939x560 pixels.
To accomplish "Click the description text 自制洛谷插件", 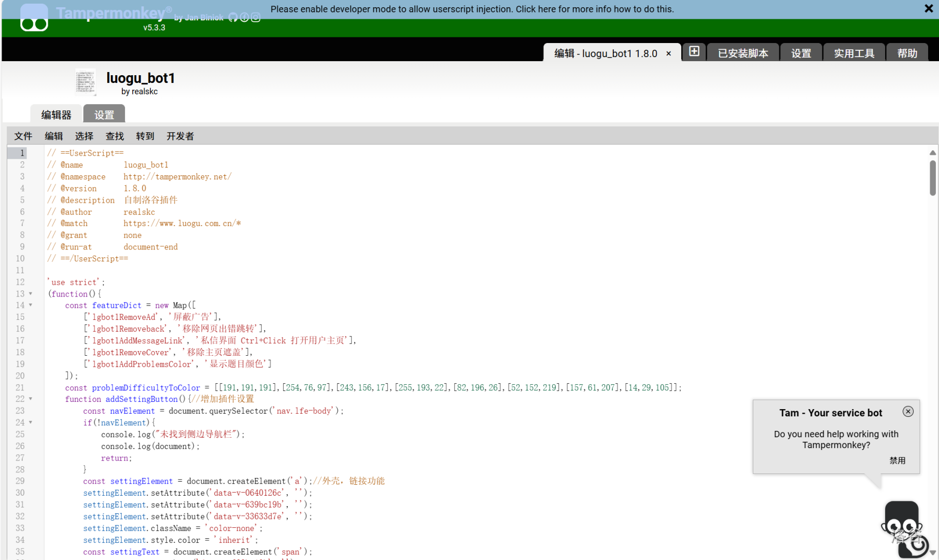I will point(150,200).
